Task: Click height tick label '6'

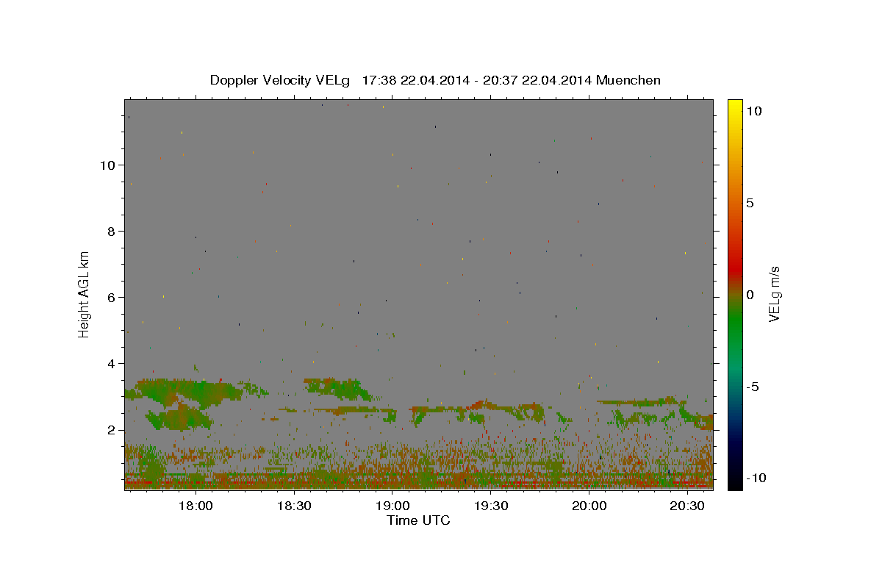Action: 111,297
